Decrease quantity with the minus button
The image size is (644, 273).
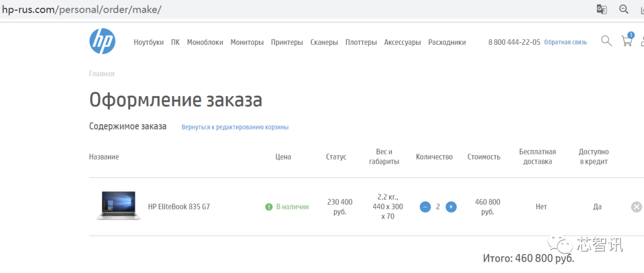[425, 207]
